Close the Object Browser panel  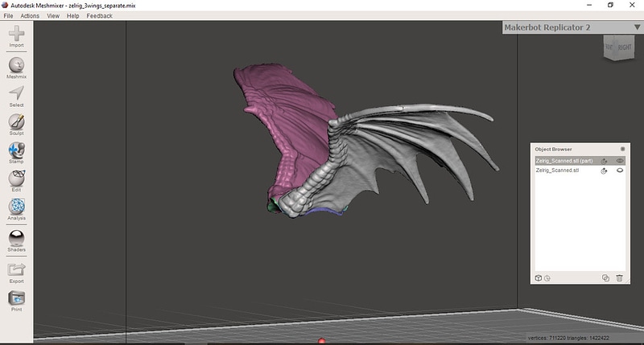pos(622,149)
